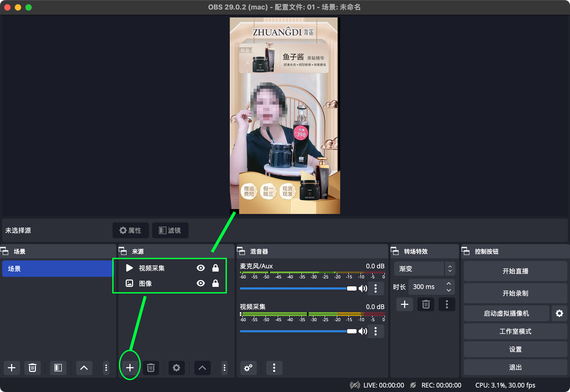This screenshot has height=392, width=570.
Task: Click the add source plus button
Action: coord(130,367)
